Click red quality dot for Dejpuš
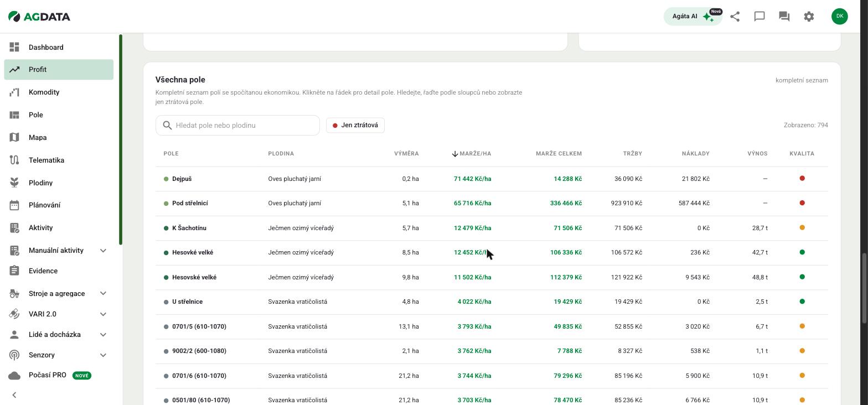Screen dimensions: 868x405 (x=802, y=178)
